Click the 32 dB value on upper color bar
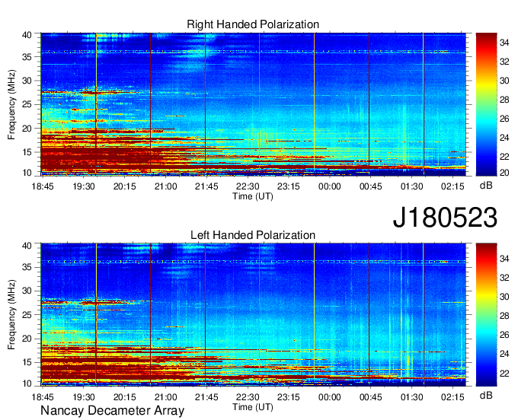The height and width of the screenshot is (420, 518). tap(504, 62)
